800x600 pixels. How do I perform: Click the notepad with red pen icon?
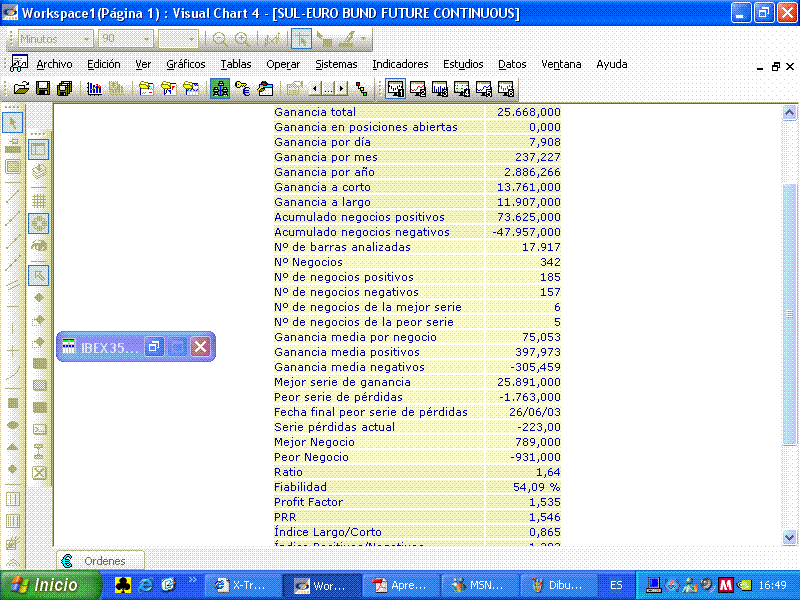(x=265, y=89)
